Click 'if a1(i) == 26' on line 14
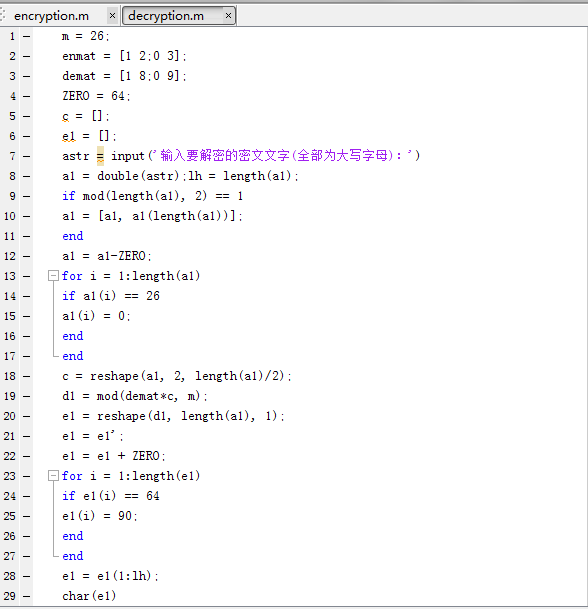 pyautogui.click(x=111, y=296)
